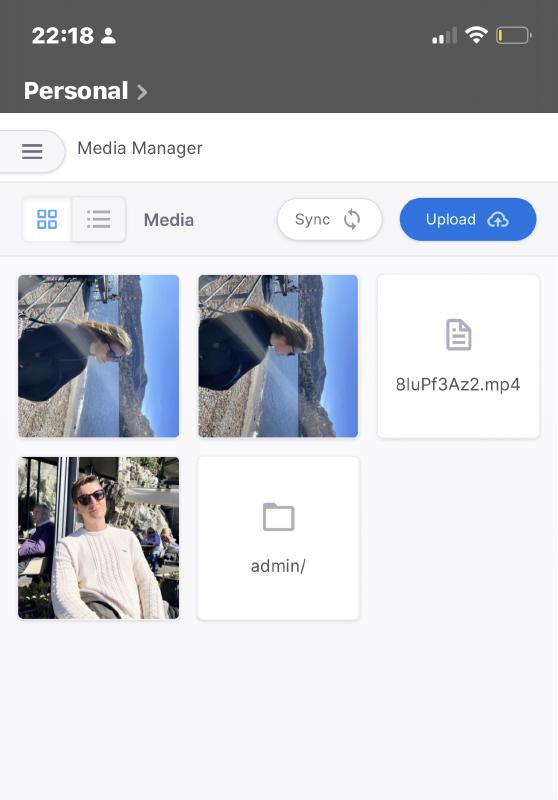558x800 pixels.
Task: Open second sideways woman photo
Action: coord(278,356)
